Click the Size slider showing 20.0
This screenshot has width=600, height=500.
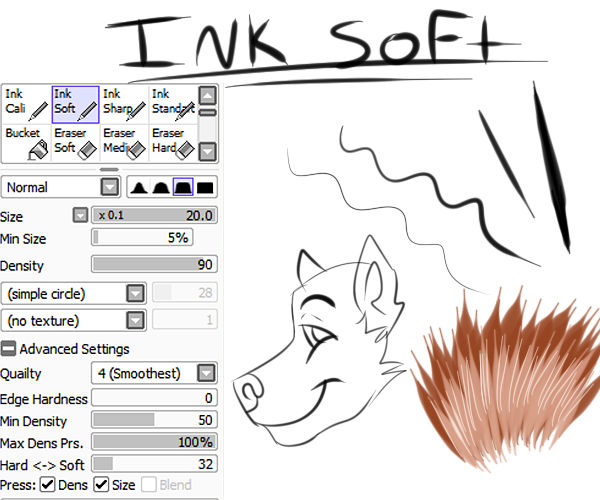pyautogui.click(x=154, y=215)
